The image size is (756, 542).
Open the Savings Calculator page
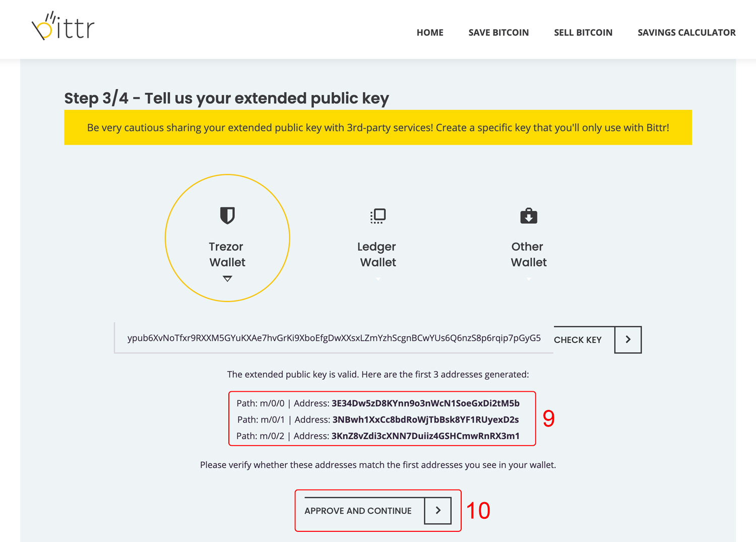point(686,33)
